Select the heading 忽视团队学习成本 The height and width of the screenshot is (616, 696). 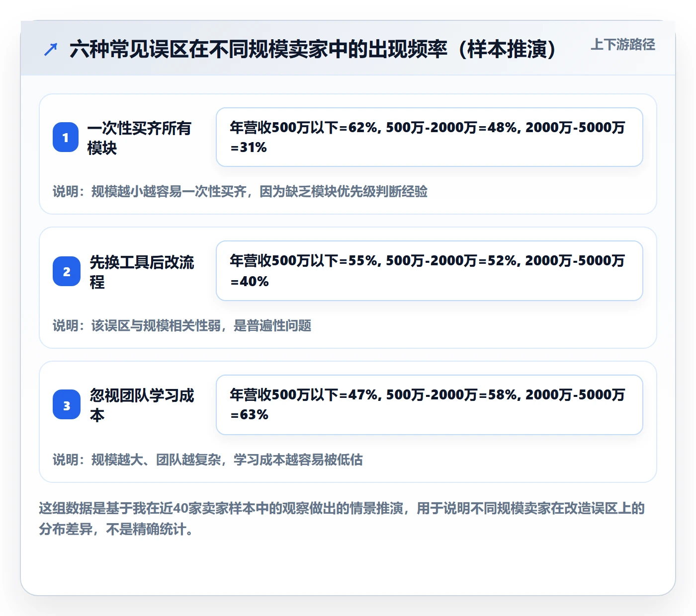point(142,405)
